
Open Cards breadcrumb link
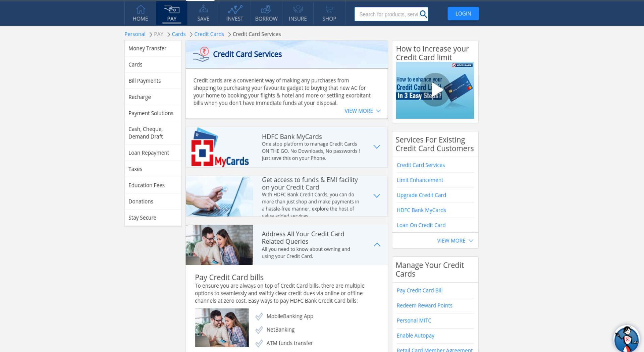coord(179,34)
